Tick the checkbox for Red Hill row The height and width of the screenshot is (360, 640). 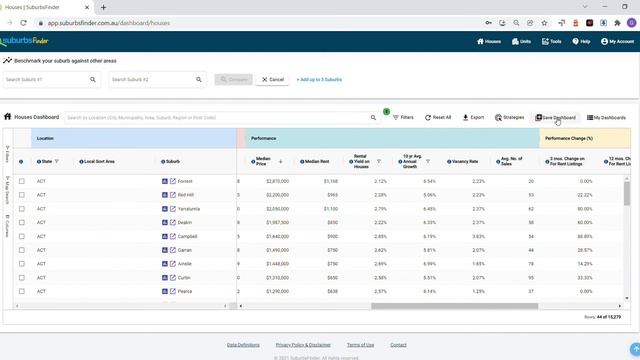coord(22,195)
